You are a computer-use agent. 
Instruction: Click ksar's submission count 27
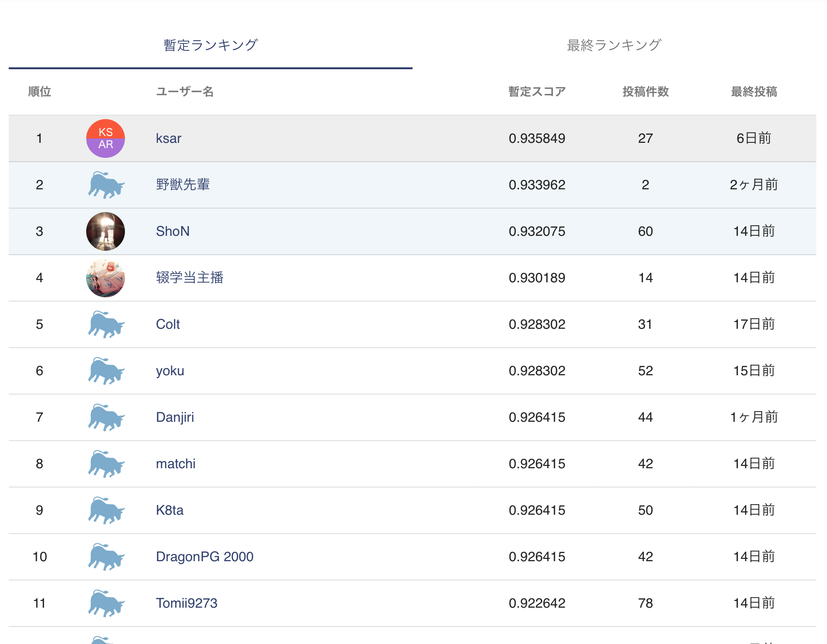coord(645,138)
